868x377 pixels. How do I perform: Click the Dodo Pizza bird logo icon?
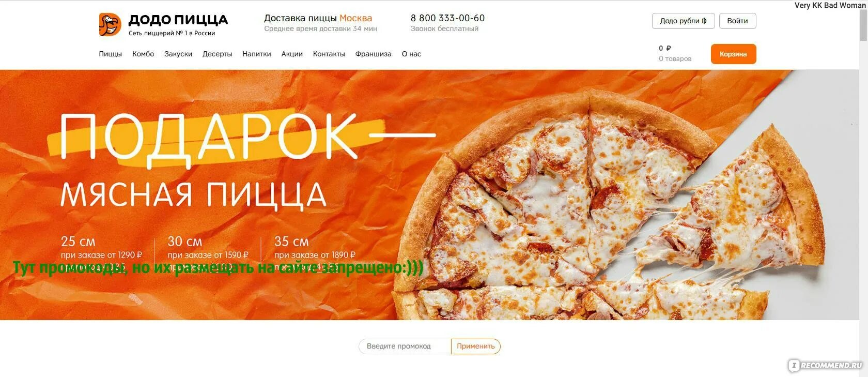click(110, 24)
